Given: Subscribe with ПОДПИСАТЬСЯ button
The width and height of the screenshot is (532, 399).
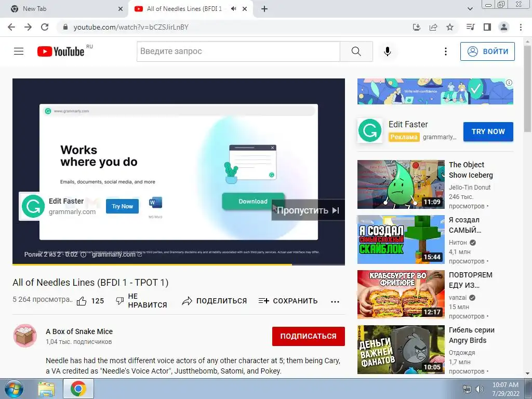Looking at the screenshot, I should click(x=309, y=336).
